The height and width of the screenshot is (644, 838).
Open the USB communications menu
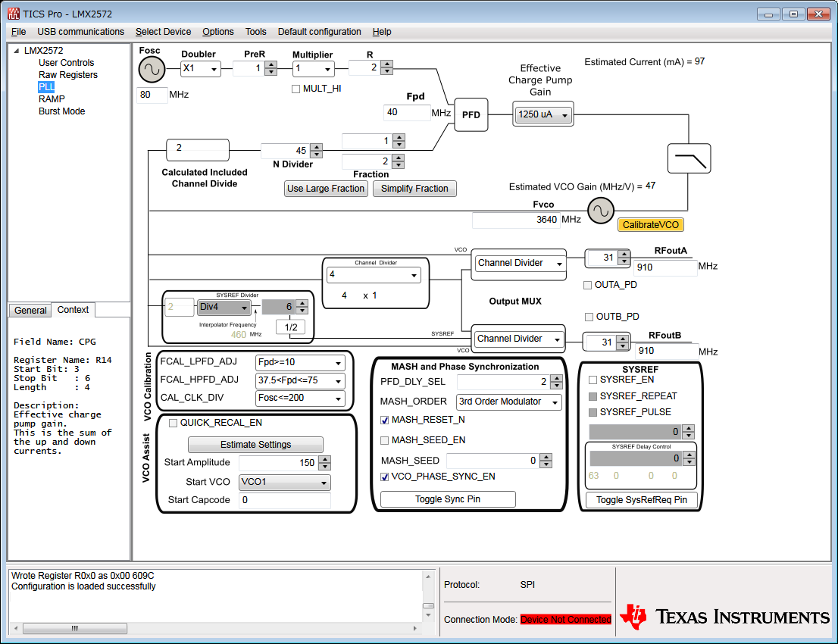[x=81, y=32]
